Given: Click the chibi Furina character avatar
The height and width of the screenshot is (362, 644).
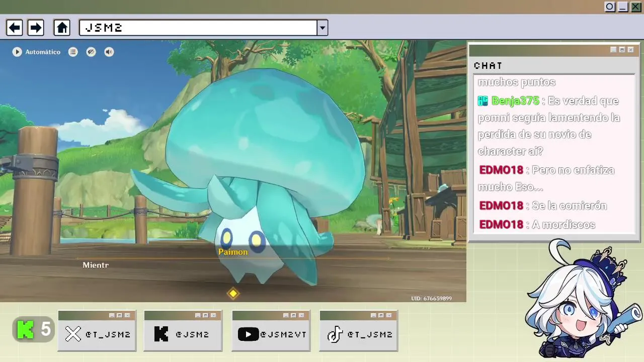Looking at the screenshot, I should click(x=583, y=299).
